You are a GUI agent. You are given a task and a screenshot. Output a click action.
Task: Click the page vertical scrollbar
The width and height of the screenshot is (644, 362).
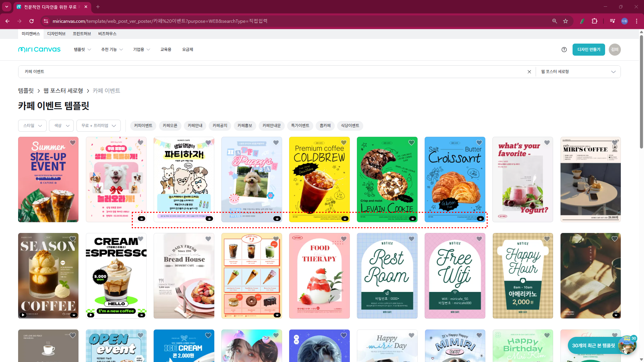pos(641,92)
